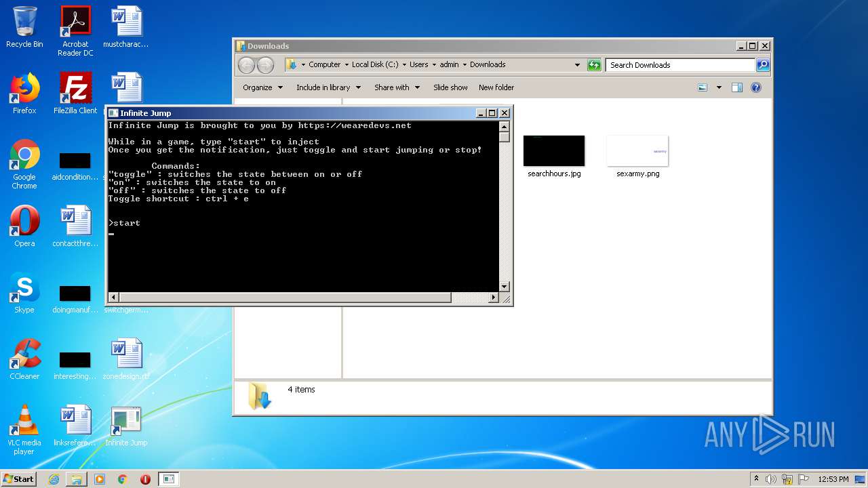Launch VLC media player shortcut
Viewport: 868px width, 488px height.
tap(24, 430)
